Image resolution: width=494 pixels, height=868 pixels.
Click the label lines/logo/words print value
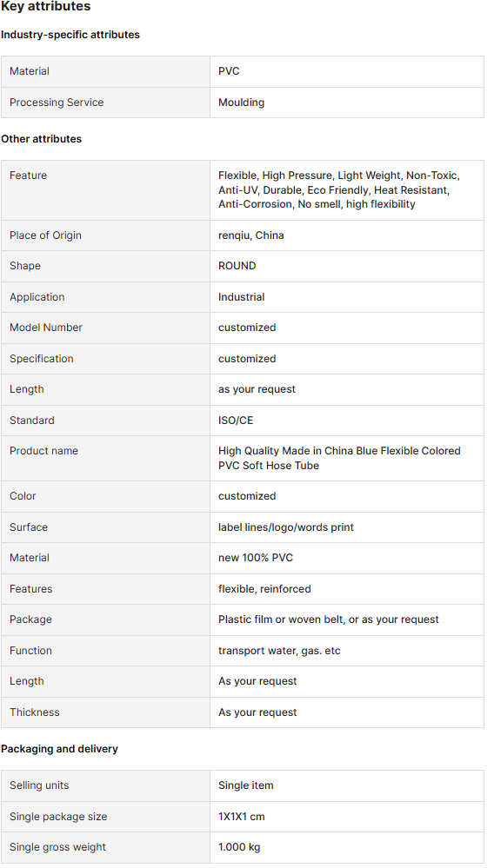286,527
